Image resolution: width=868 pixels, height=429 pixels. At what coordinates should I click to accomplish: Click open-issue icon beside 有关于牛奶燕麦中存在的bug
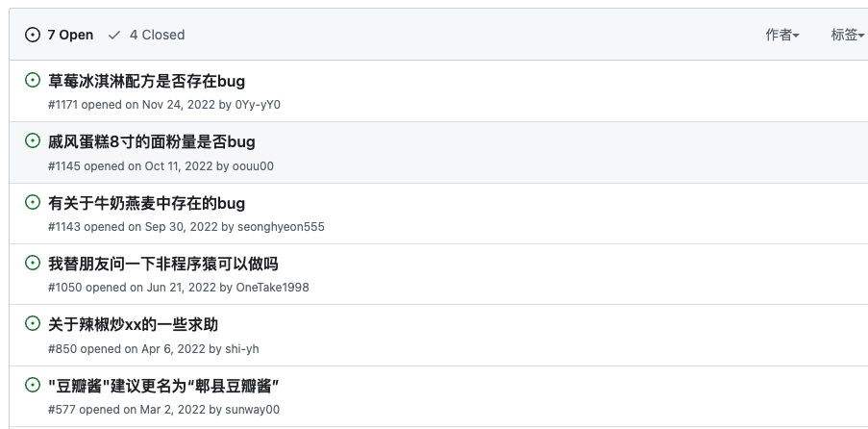click(33, 203)
